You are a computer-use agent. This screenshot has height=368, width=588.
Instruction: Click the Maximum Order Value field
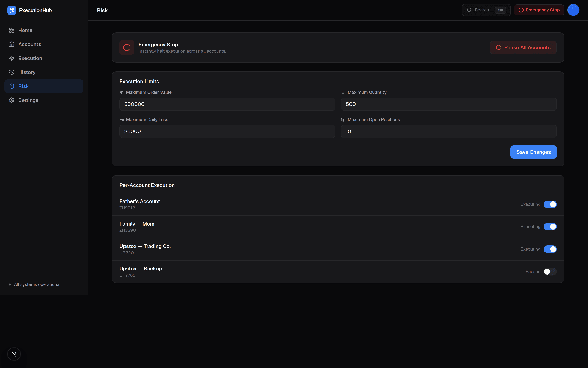point(227,104)
